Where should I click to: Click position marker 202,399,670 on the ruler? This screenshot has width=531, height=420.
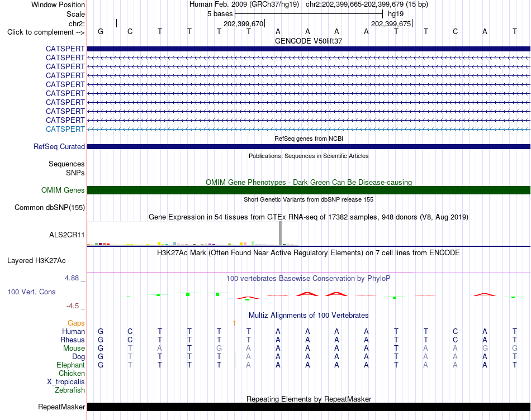[x=243, y=23]
